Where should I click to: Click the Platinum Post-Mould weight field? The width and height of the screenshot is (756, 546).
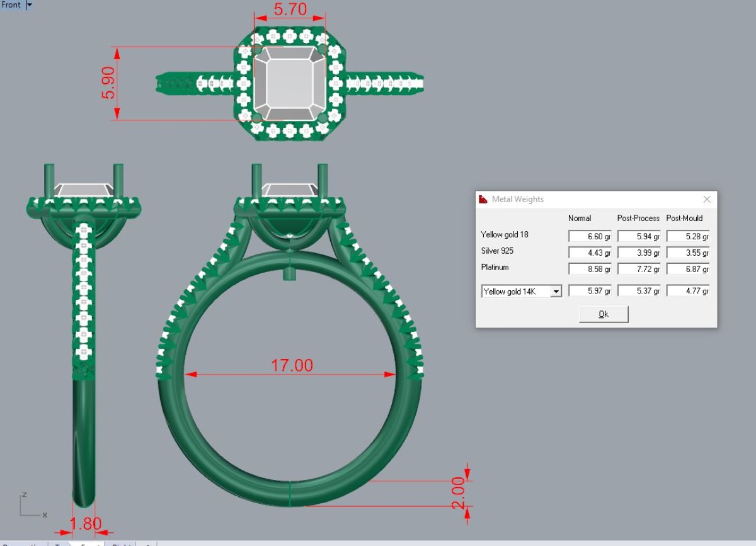pyautogui.click(x=688, y=270)
